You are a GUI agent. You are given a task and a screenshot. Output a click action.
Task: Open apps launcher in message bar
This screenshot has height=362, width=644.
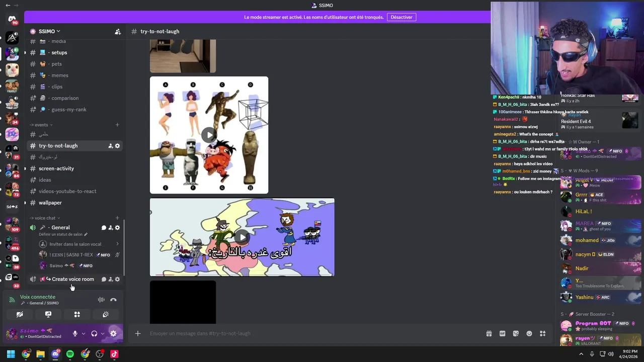point(542,333)
